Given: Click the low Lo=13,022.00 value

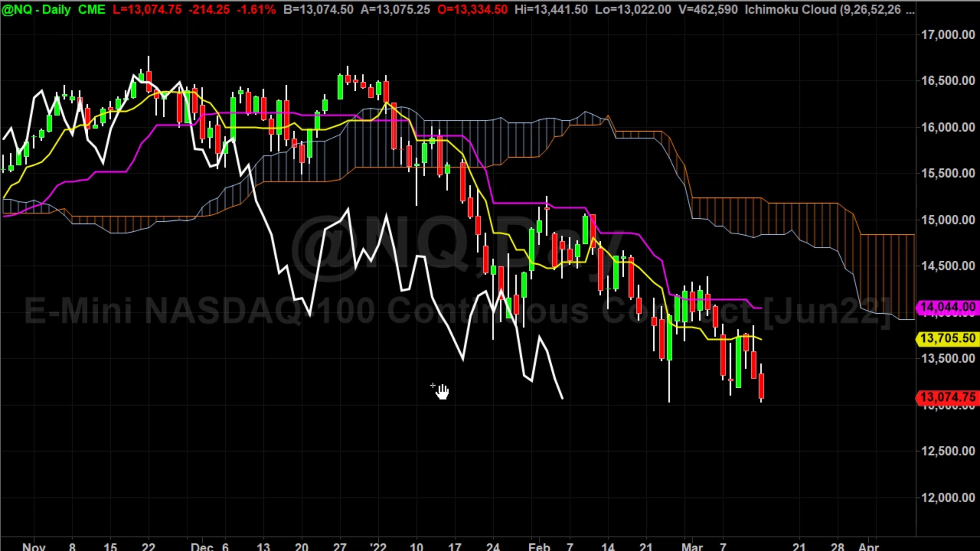Looking at the screenshot, I should [633, 10].
